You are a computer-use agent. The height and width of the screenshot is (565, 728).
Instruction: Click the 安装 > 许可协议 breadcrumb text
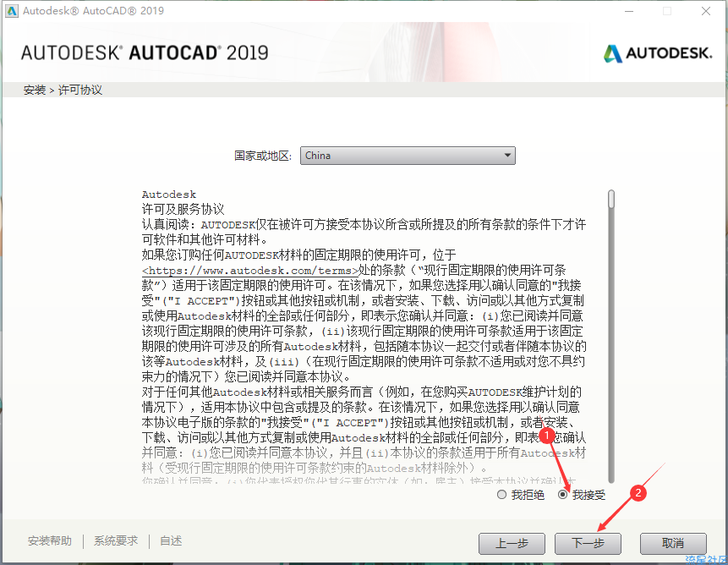click(x=63, y=90)
